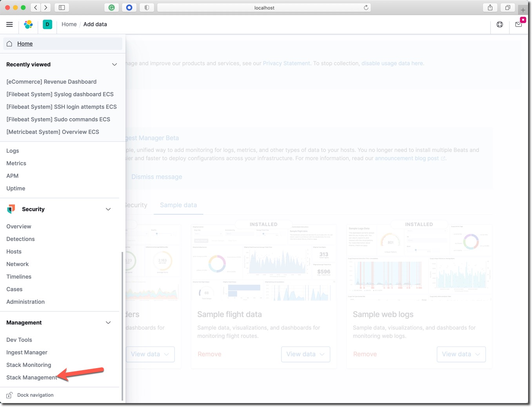The image size is (532, 407).
Task: Open the newsfeed mail icon
Action: click(518, 24)
